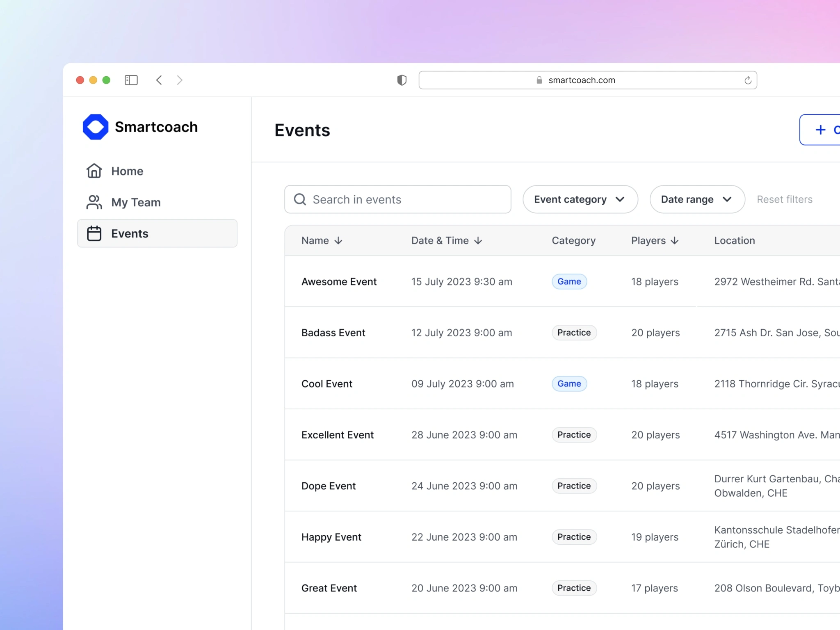Viewport: 840px width, 630px height.
Task: Click the Search in events field
Action: click(397, 199)
